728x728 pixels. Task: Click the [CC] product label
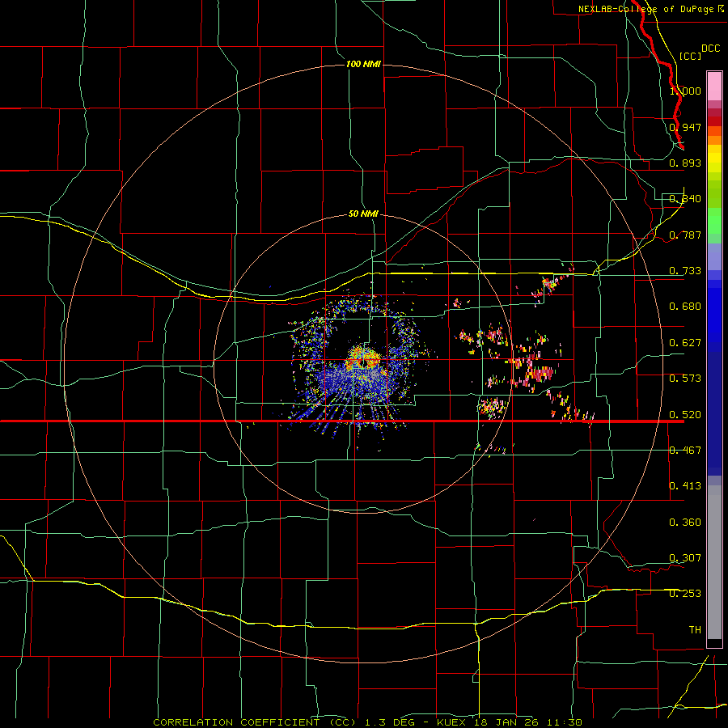coord(690,56)
